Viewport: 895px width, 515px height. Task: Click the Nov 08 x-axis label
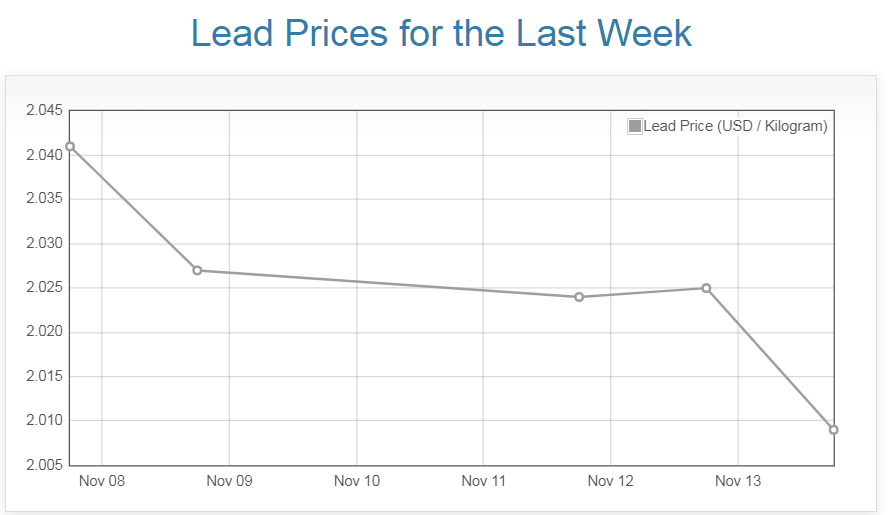(102, 481)
